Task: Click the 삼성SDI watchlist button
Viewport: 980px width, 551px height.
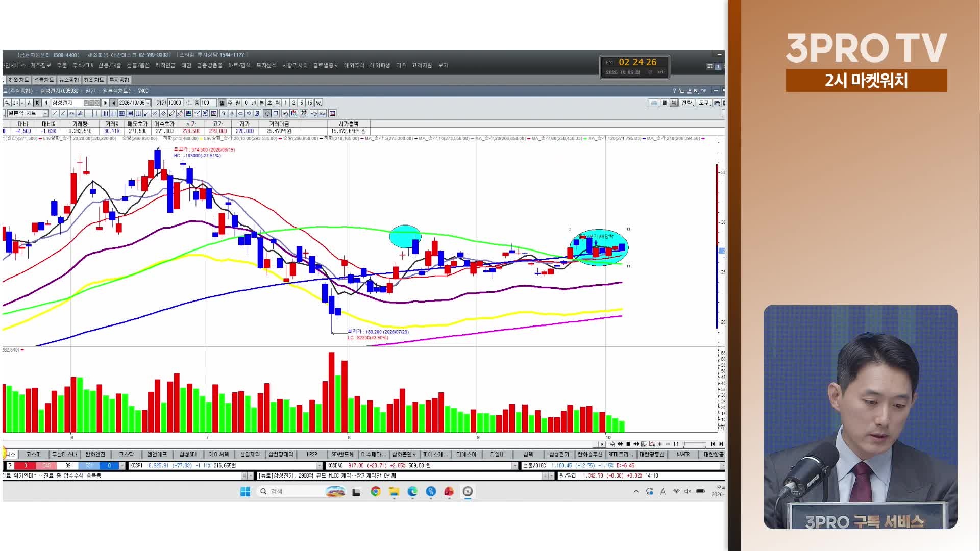Action: click(188, 454)
